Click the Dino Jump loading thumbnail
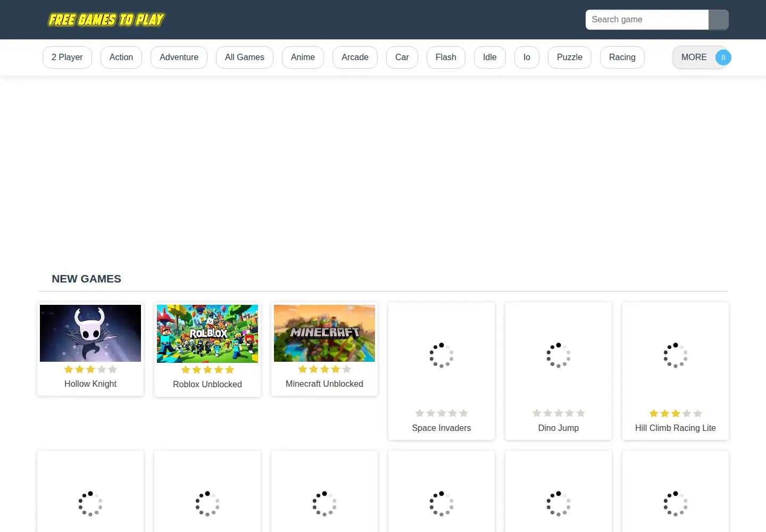The image size is (766, 532). (x=559, y=355)
